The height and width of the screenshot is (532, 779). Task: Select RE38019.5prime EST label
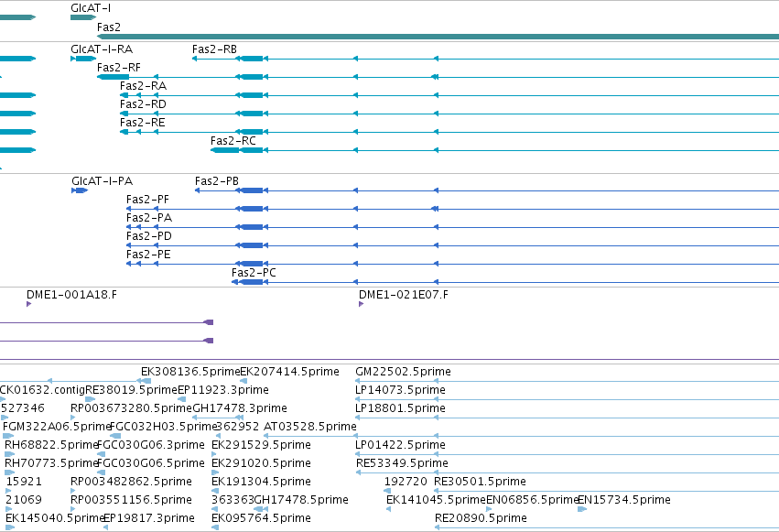pyautogui.click(x=131, y=390)
